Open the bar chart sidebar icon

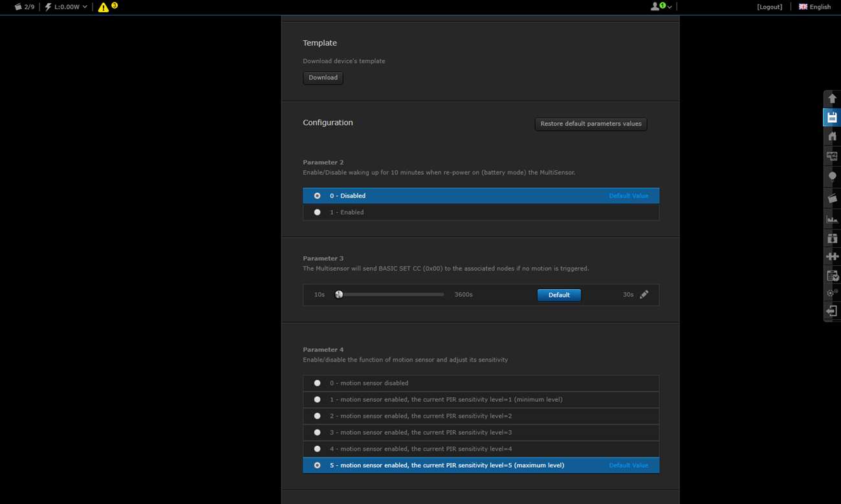[x=832, y=219]
